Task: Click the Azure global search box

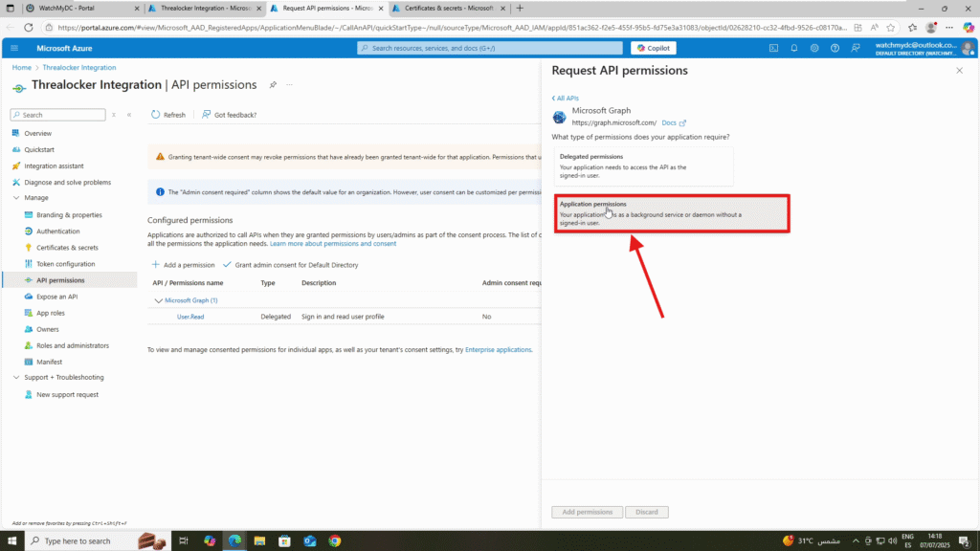Action: point(490,48)
